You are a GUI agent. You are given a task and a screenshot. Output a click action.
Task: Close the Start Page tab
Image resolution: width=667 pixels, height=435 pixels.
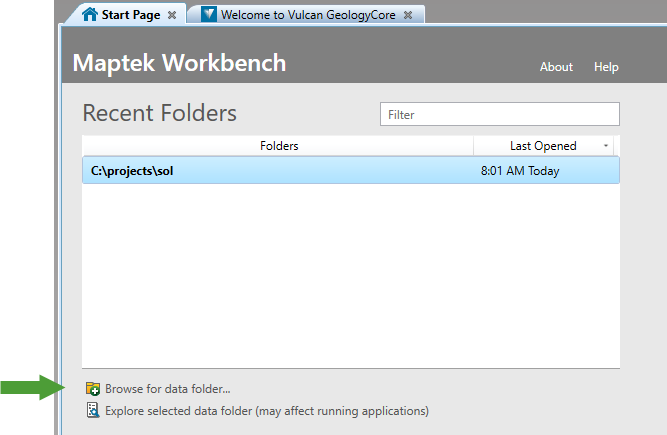(x=172, y=15)
